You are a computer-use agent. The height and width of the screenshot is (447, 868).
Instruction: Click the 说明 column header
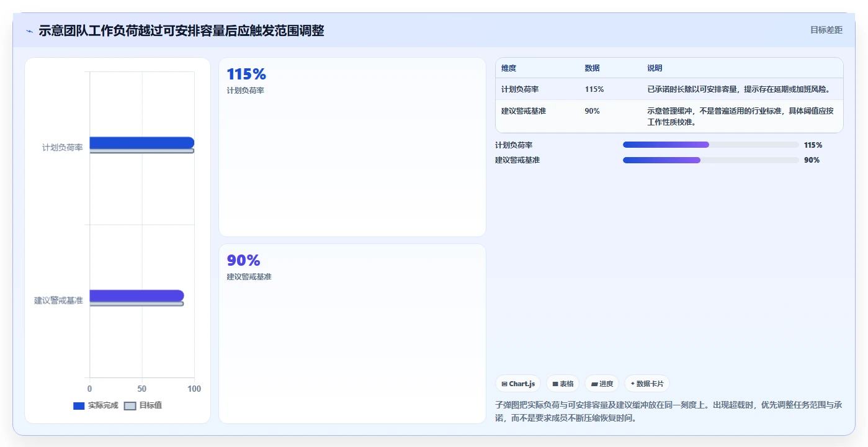[655, 68]
